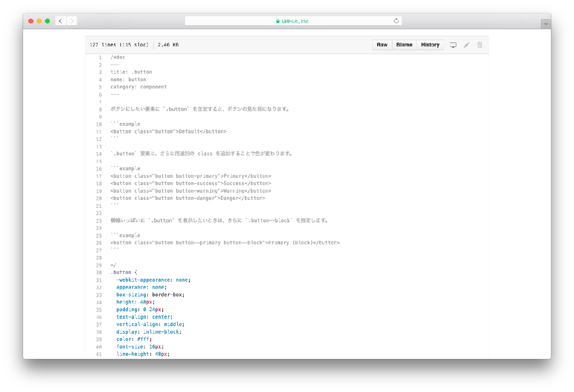Delete this file using the trash icon

pyautogui.click(x=480, y=45)
